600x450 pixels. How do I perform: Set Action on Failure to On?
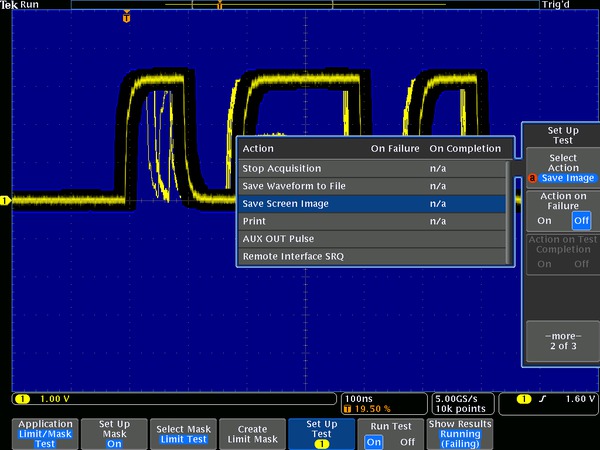[544, 220]
